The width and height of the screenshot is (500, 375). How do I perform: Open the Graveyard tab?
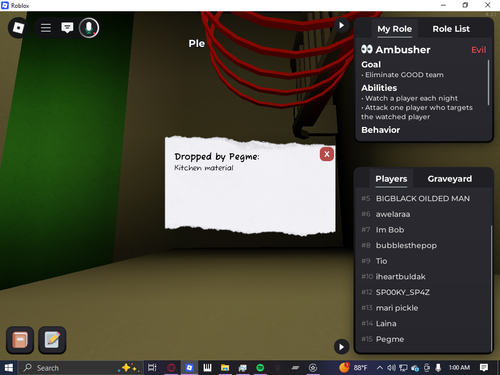(x=450, y=179)
